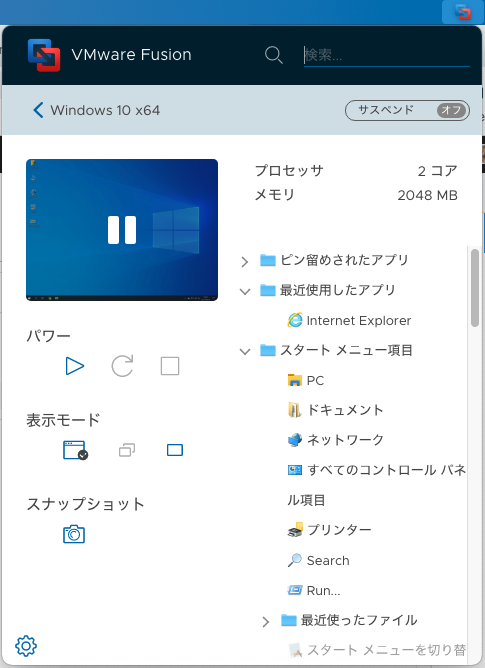This screenshot has width=485, height=668.
Task: Open the プリンター item
Action: [329, 530]
